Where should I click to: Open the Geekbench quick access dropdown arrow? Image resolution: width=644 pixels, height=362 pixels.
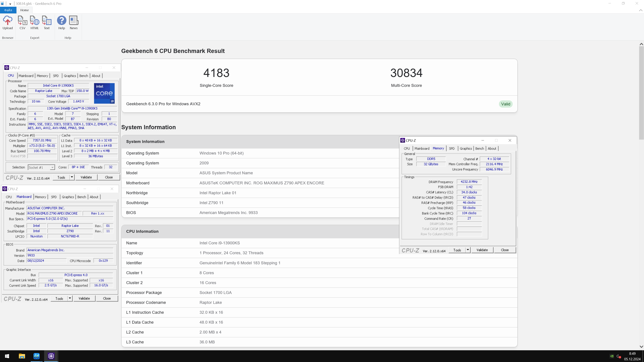[x=10, y=4]
